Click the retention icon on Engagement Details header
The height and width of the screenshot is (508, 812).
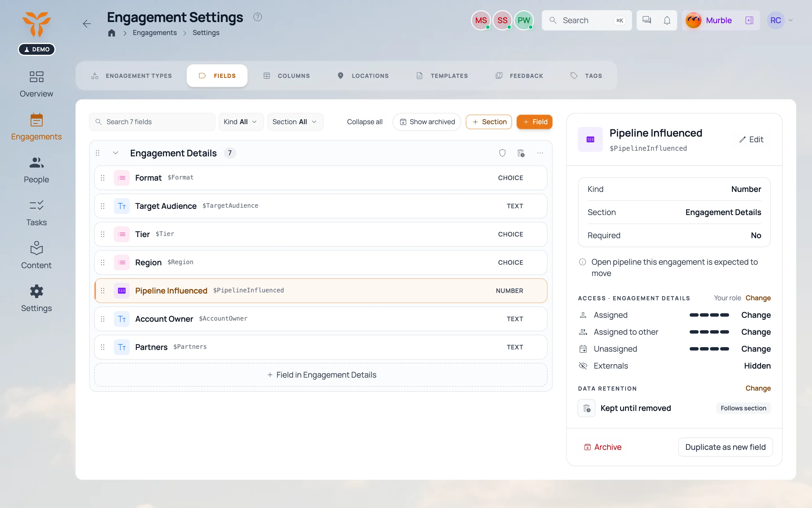point(521,153)
